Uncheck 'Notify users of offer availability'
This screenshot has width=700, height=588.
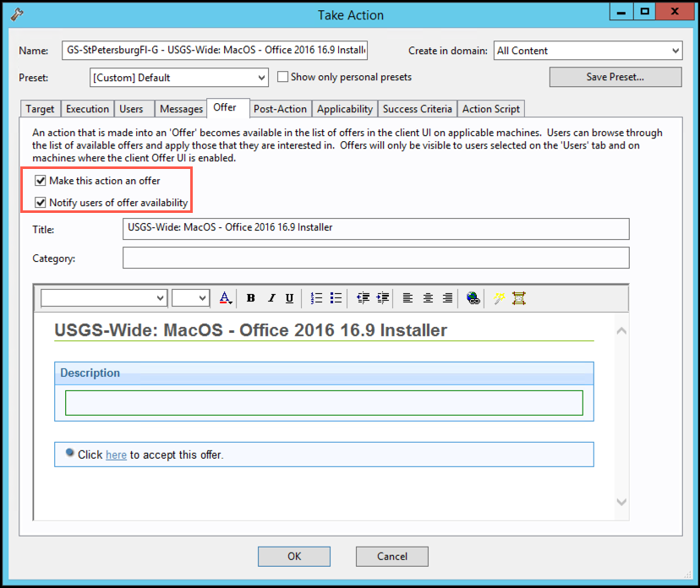tap(41, 203)
